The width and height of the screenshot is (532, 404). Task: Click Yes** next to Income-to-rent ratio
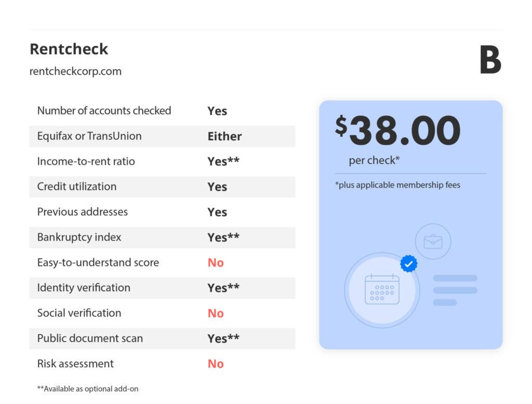coord(223,161)
